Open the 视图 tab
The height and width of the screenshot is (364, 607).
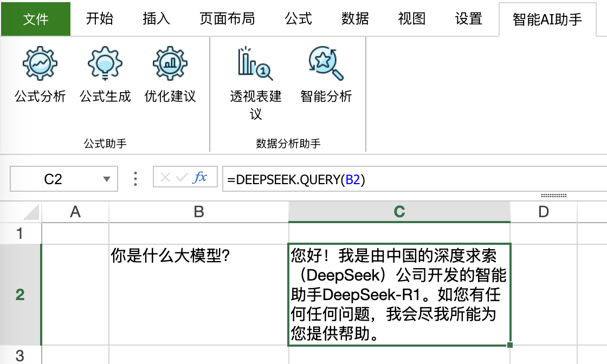pyautogui.click(x=411, y=18)
